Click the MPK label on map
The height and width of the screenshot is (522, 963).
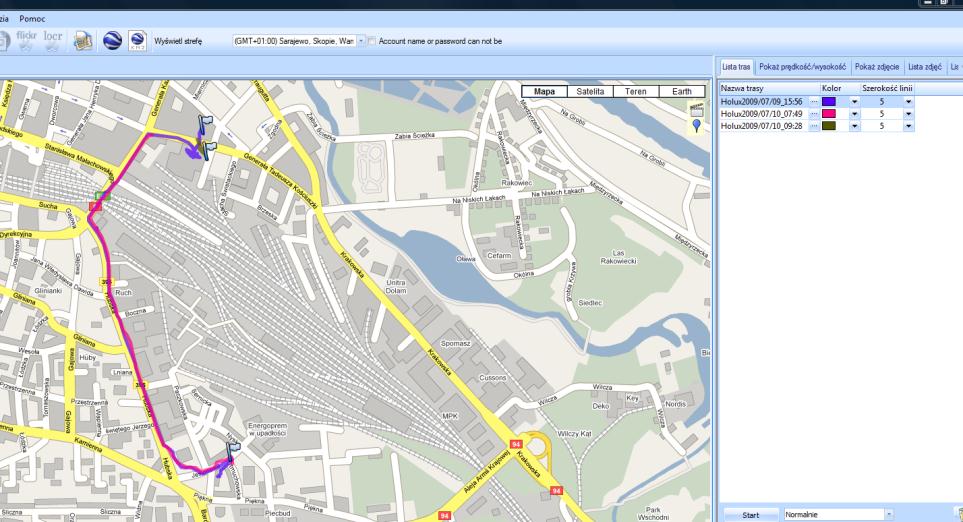(x=450, y=416)
